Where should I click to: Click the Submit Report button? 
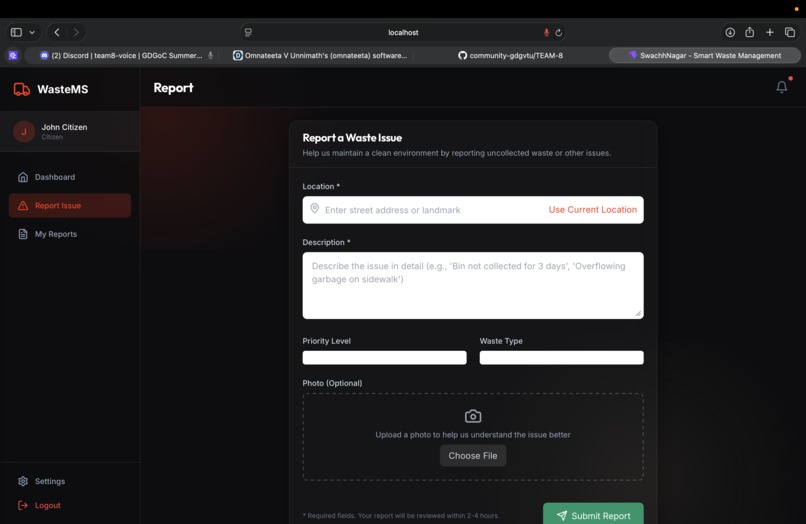pyautogui.click(x=593, y=514)
